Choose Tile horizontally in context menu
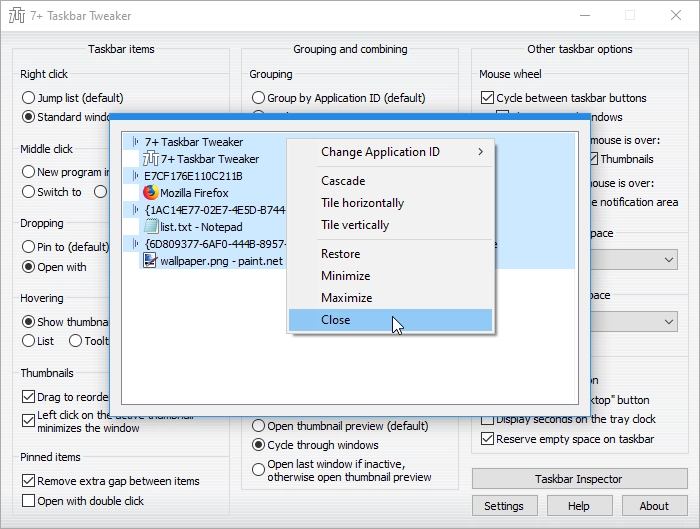This screenshot has width=700, height=529. click(391, 203)
